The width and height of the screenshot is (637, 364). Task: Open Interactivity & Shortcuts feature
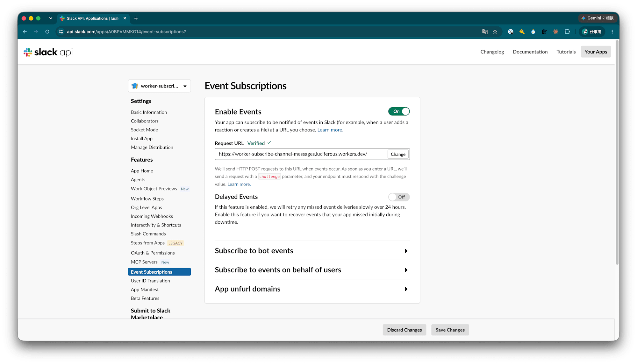156,225
